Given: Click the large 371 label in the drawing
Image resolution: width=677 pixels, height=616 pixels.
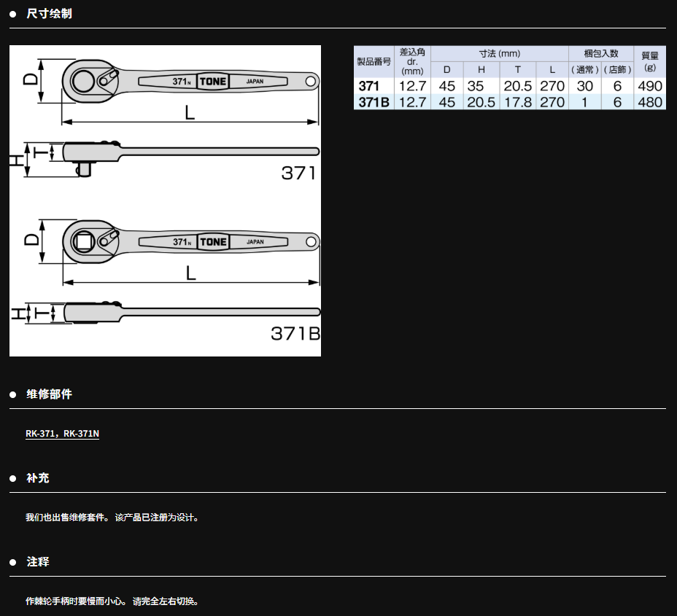Looking at the screenshot, I should pos(298,173).
